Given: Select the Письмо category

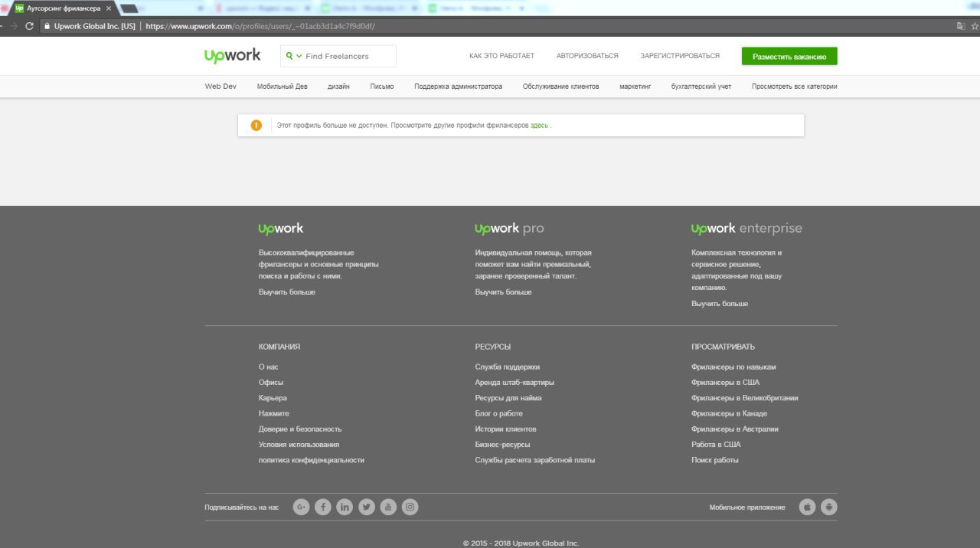Looking at the screenshot, I should [x=382, y=86].
